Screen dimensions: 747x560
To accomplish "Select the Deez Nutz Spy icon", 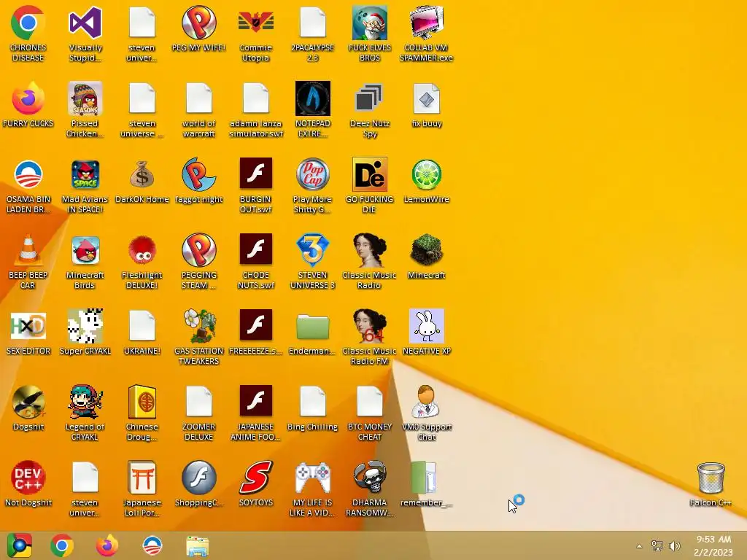I will click(369, 98).
